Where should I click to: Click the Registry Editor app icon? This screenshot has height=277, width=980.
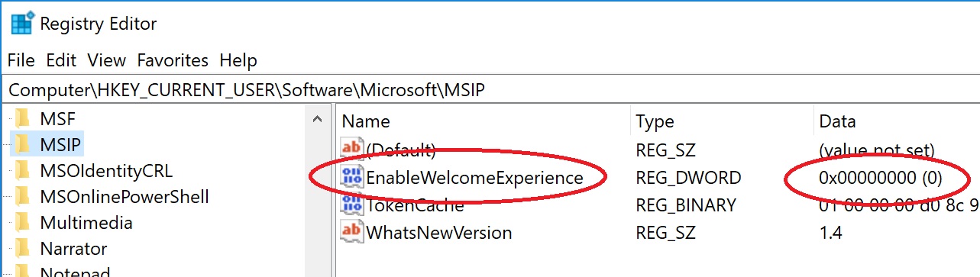tap(21, 24)
